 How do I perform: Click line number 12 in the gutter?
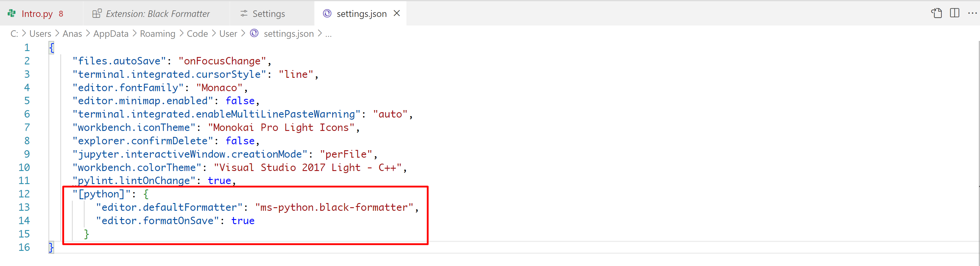[x=24, y=194]
